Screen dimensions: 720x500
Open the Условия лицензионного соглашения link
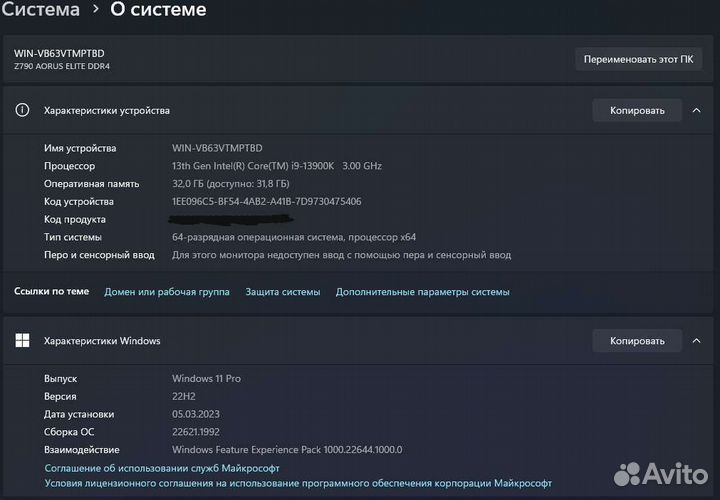pyautogui.click(x=298, y=483)
